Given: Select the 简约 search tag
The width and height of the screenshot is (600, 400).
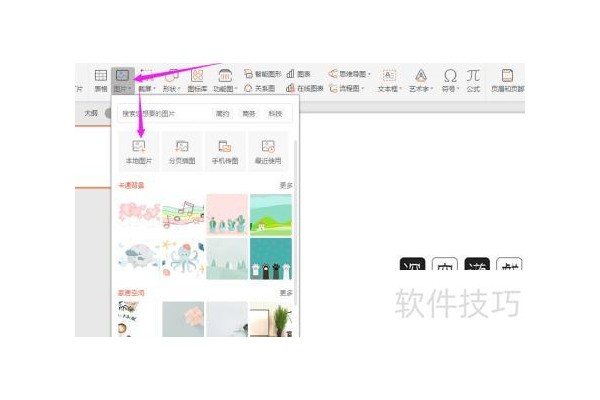Looking at the screenshot, I should point(222,114).
